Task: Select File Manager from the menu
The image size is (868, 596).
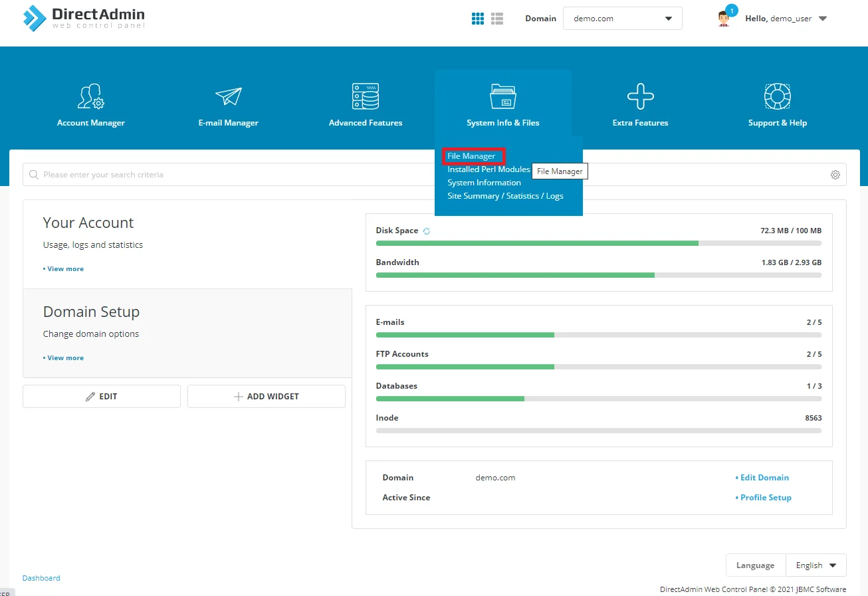Action: coord(471,156)
